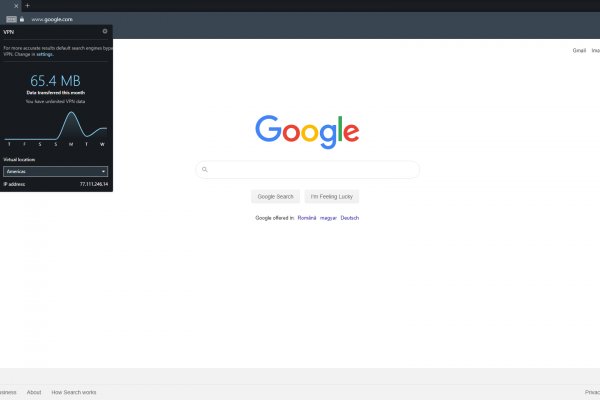Open VPN popup settings gear

point(105,31)
